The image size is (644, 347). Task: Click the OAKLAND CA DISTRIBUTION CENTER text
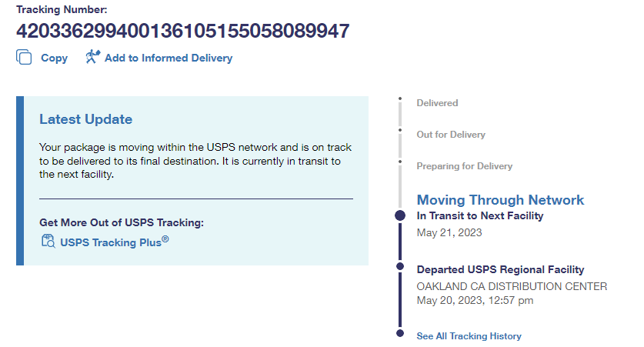point(511,286)
